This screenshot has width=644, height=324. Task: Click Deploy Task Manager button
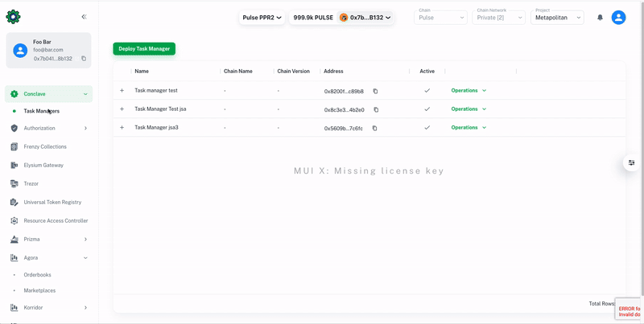144,49
